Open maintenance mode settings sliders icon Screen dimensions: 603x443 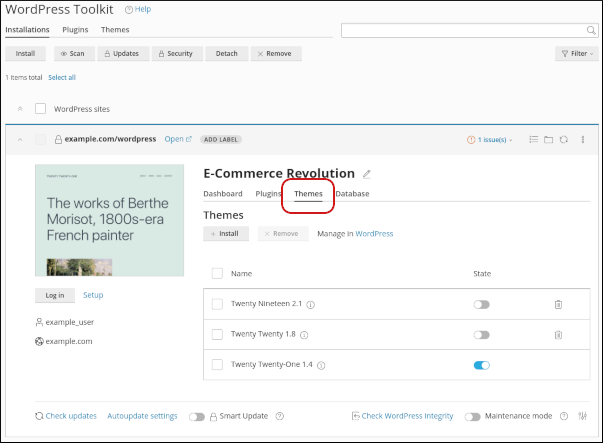point(583,416)
